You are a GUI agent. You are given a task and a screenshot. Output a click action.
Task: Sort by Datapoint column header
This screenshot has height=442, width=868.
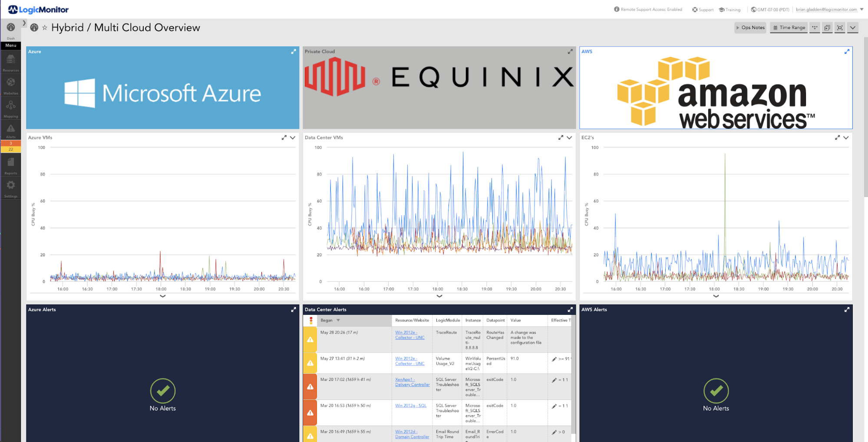pyautogui.click(x=495, y=321)
